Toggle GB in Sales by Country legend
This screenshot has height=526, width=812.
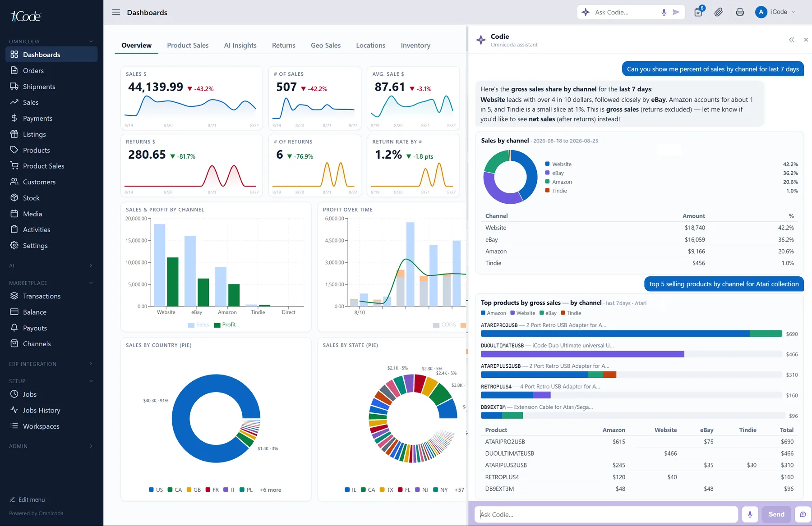coord(194,490)
